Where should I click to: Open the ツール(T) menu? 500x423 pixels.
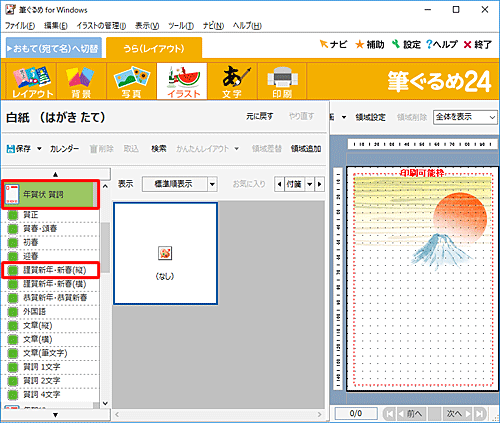(181, 26)
